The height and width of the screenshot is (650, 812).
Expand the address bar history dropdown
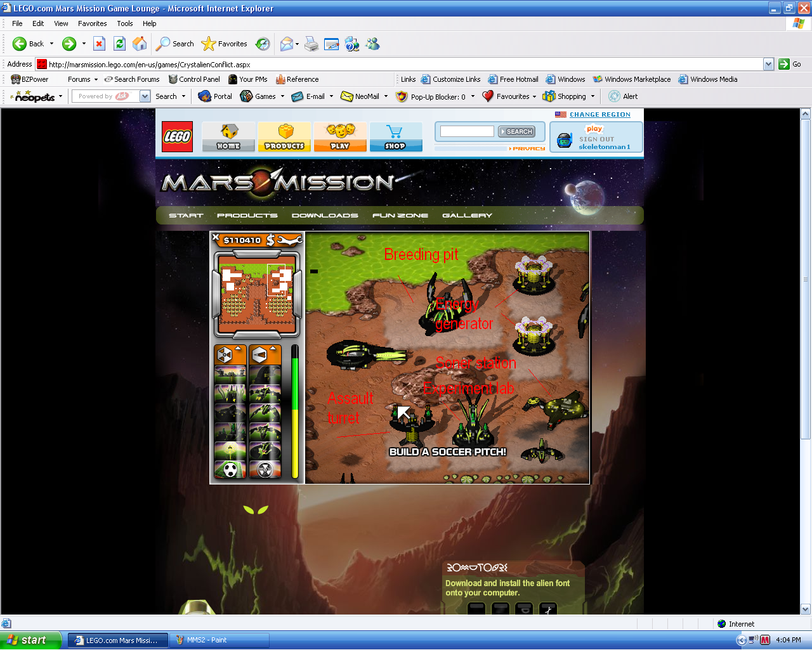(768, 64)
